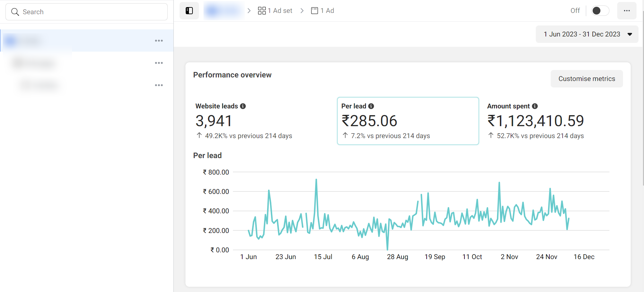Click the Per lead info icon
The width and height of the screenshot is (644, 292).
[371, 106]
